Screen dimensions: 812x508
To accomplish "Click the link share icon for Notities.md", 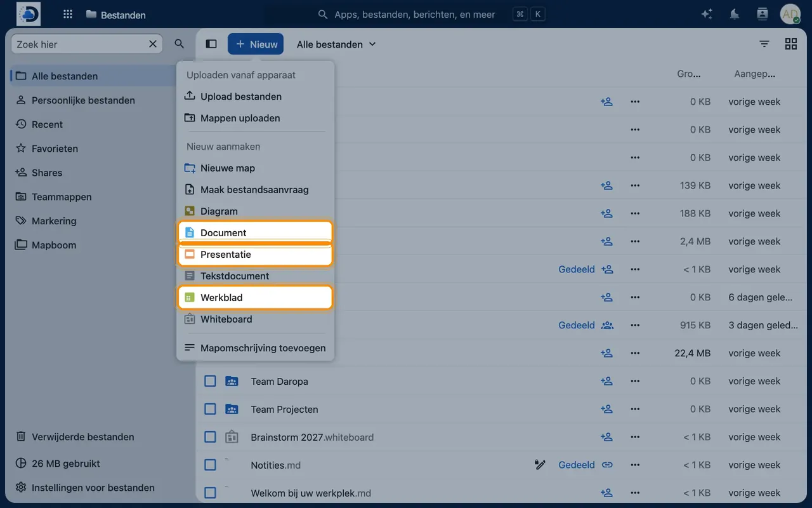I will click(x=607, y=465).
